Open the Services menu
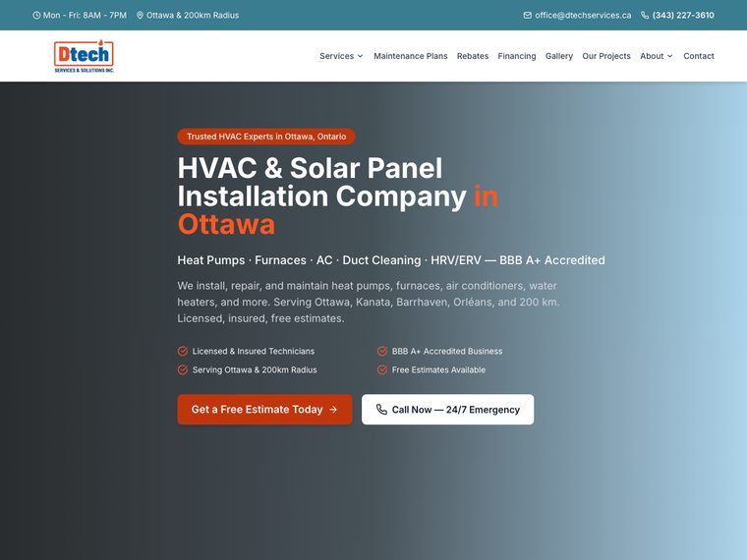Screen dimensions: 747x560 (342, 56)
